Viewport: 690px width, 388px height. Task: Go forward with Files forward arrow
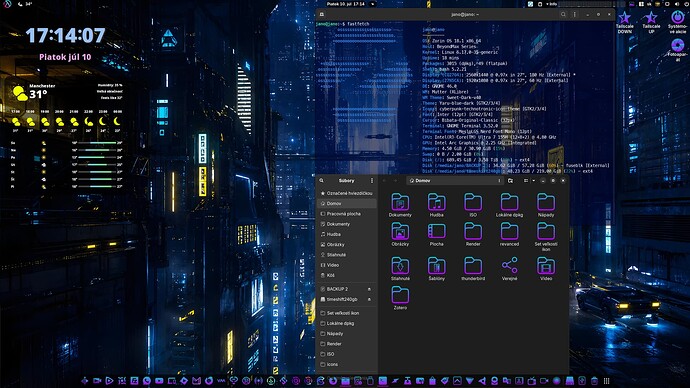tap(395, 180)
